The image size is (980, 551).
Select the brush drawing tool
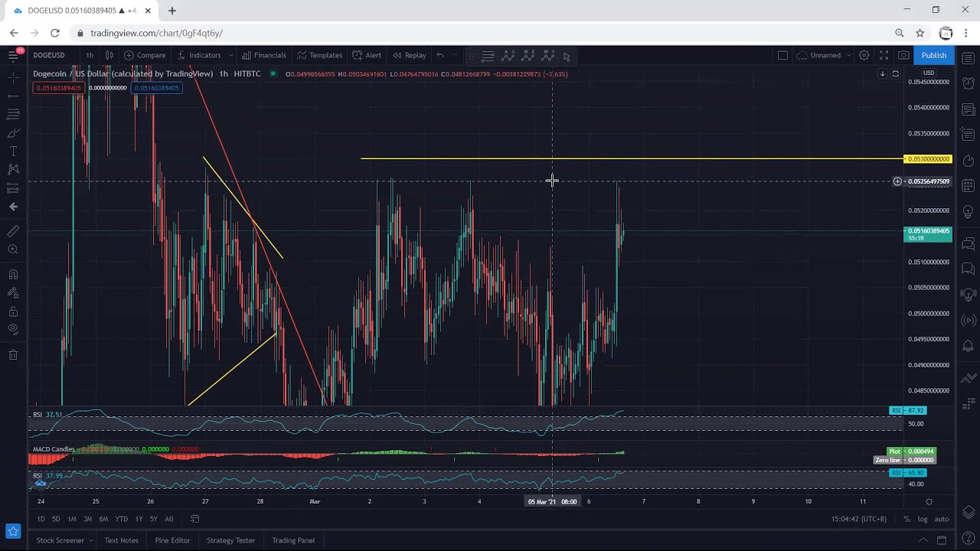pyautogui.click(x=13, y=133)
